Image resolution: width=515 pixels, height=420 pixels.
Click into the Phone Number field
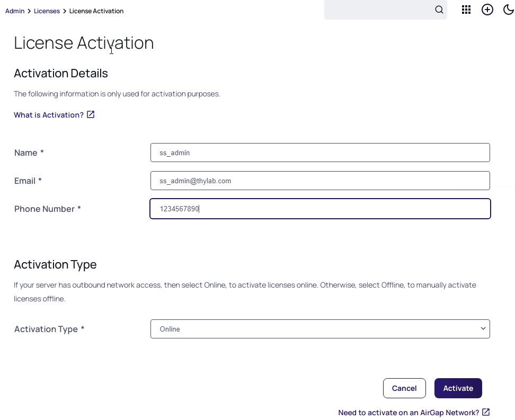coord(320,209)
